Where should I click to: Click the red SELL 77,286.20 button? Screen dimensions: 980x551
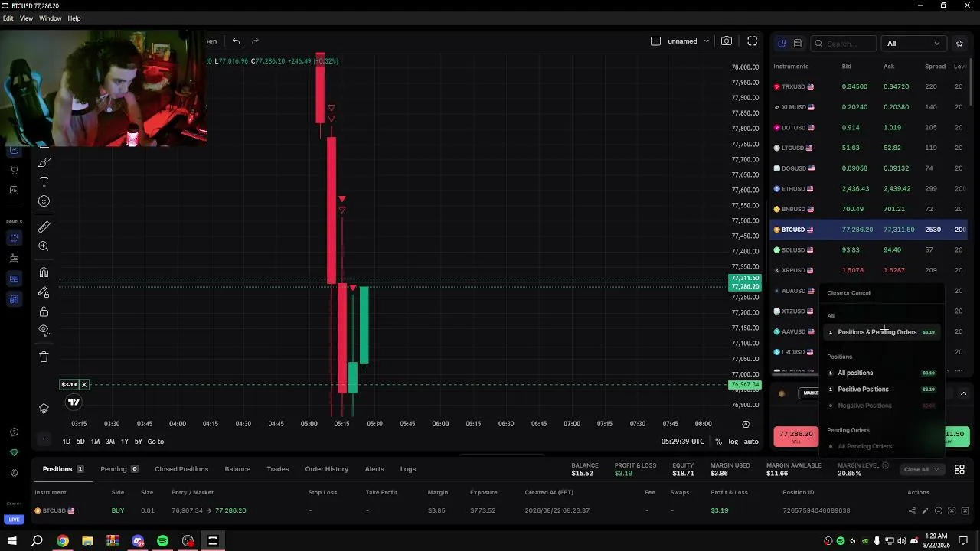click(796, 436)
